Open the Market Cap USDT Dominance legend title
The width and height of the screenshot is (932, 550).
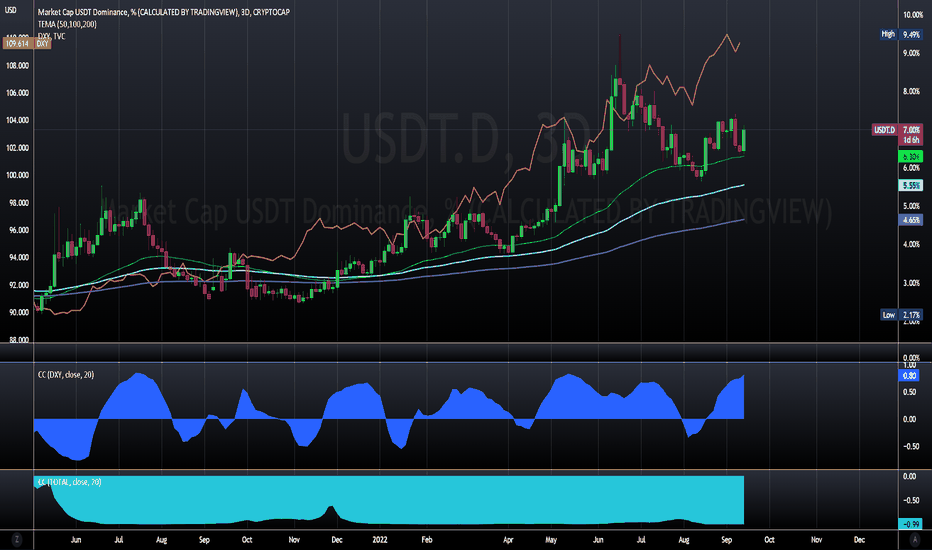point(163,12)
